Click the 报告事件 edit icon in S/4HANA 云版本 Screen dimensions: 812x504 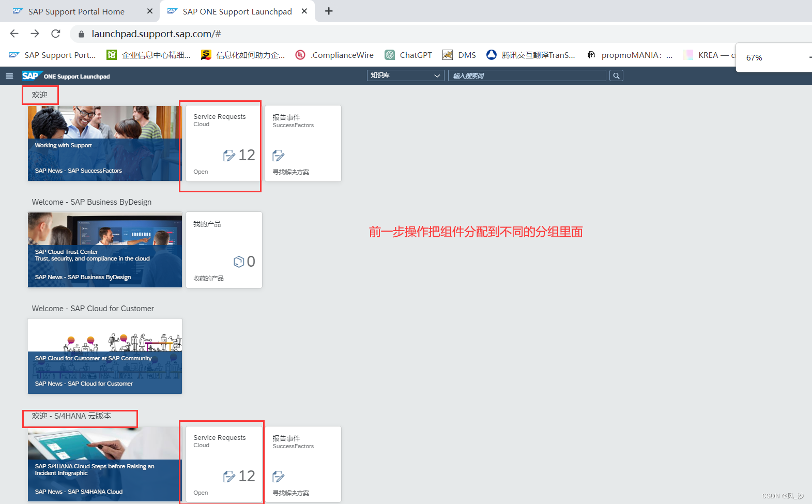278,477
